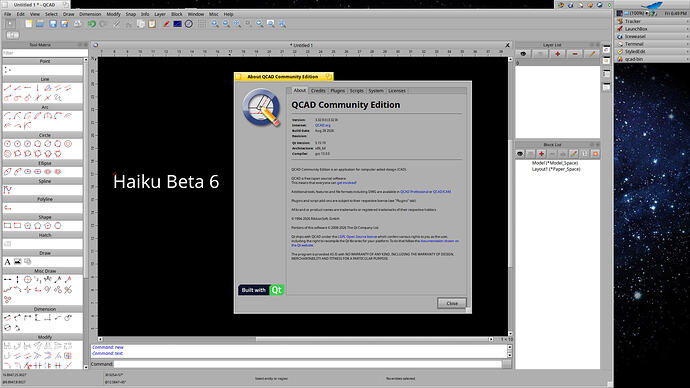Select the Point tool in Tool Matrix

pos(7,70)
